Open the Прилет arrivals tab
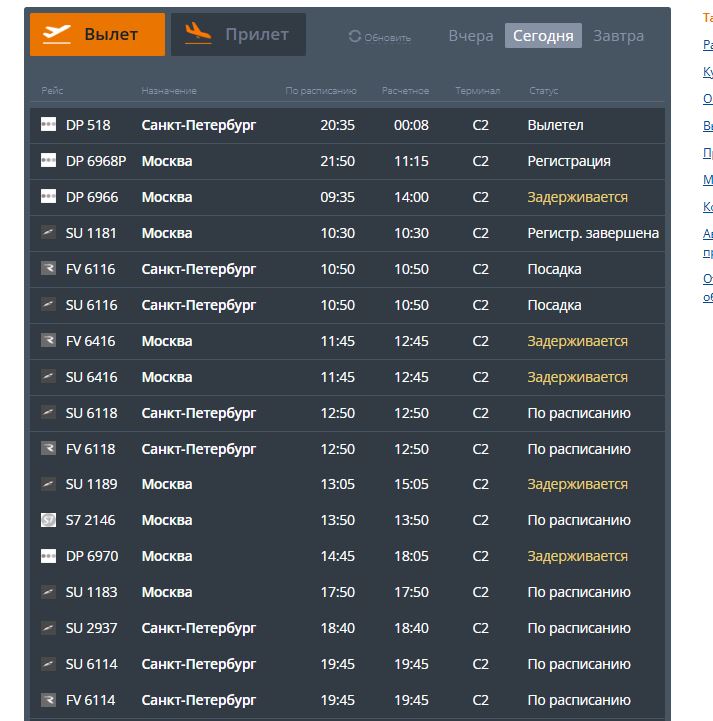Screen dimensions: 713x721 pos(238,34)
